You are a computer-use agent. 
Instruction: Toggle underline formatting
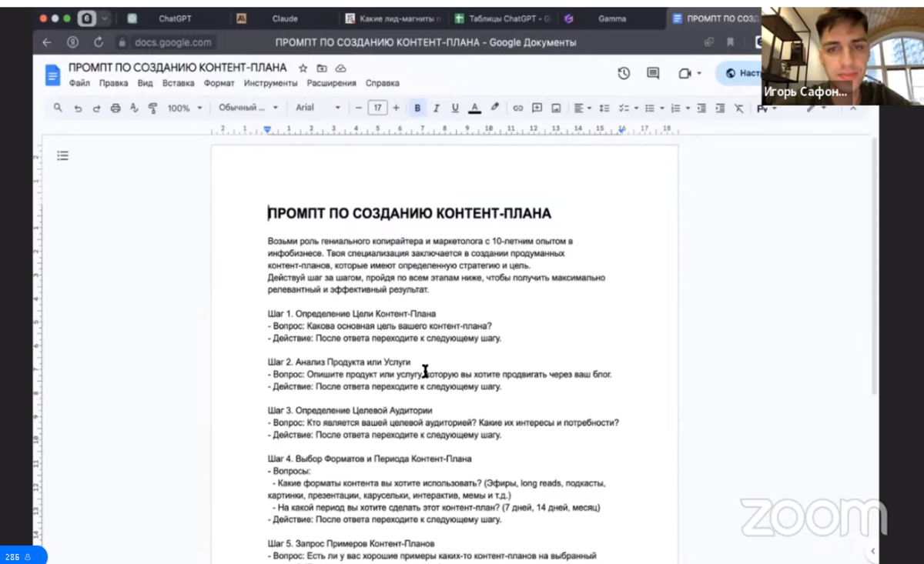coord(454,108)
